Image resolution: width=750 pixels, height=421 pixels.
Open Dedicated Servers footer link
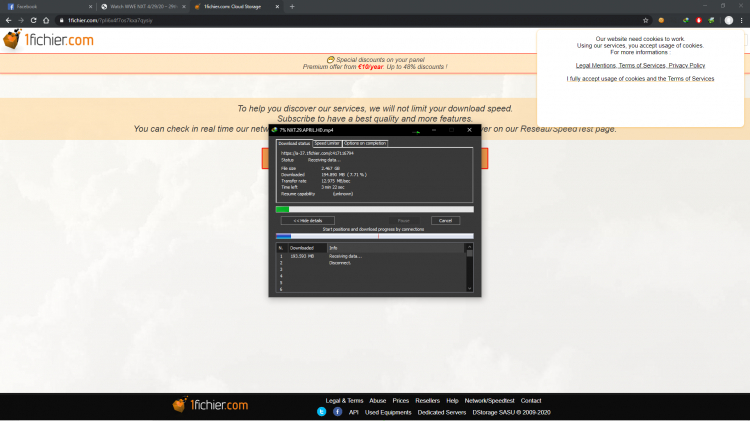coord(441,412)
